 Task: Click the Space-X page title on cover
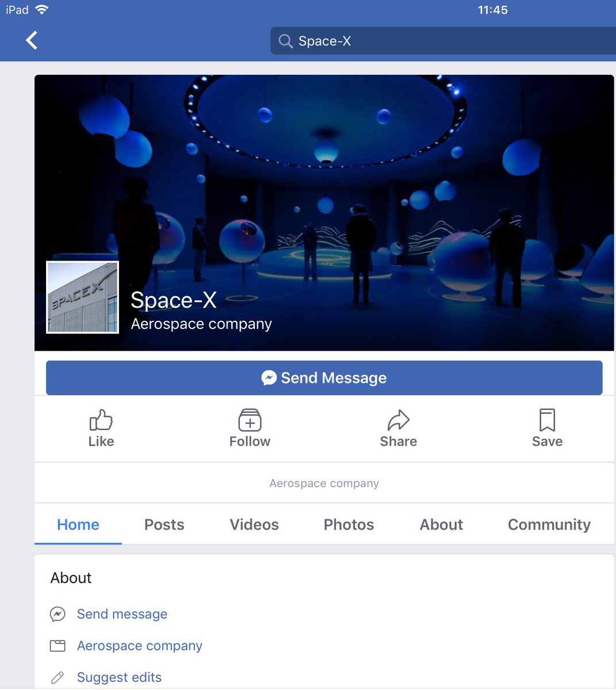[174, 300]
